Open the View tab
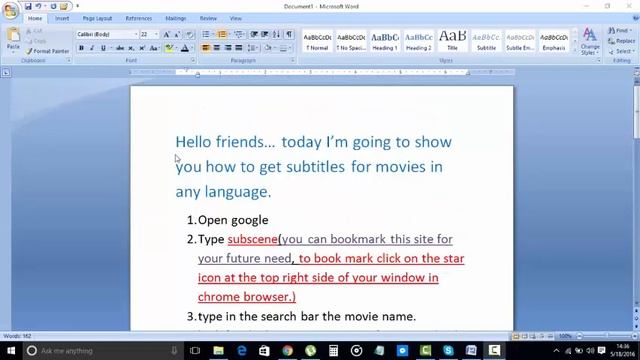The width and height of the screenshot is (640, 360). pyautogui.click(x=236, y=18)
